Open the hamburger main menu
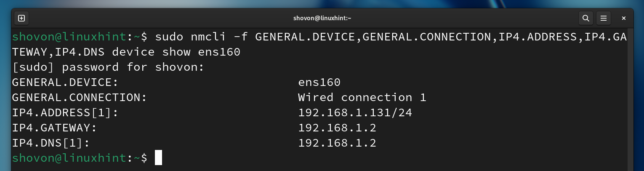This screenshot has width=644, height=171. click(603, 18)
